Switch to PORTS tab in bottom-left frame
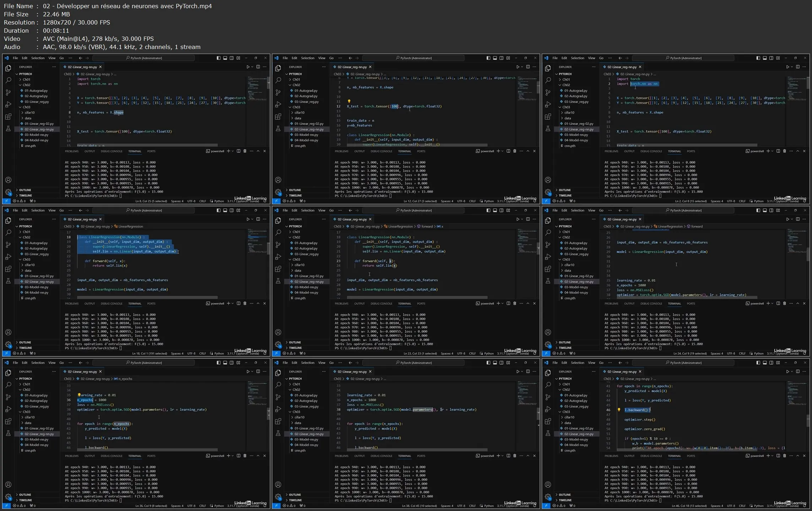Screen dimensions: 812x511 151,456
